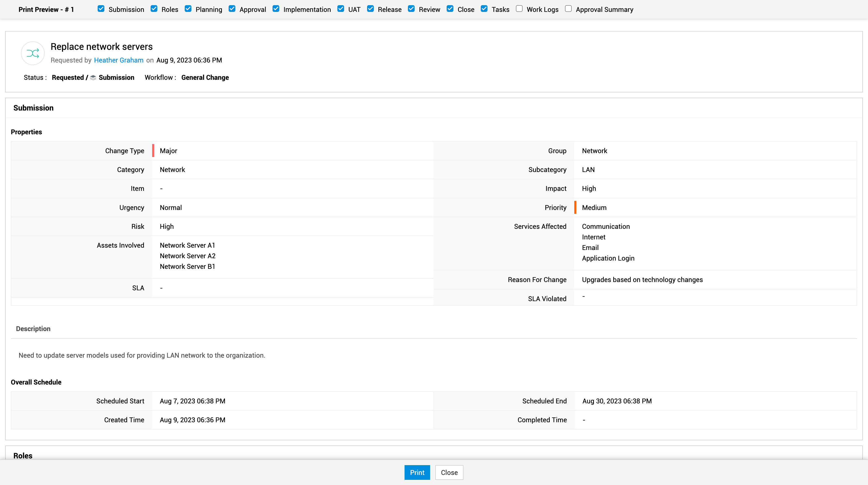Enable the Approval Summary checkbox
The height and width of the screenshot is (485, 868).
[x=568, y=9]
